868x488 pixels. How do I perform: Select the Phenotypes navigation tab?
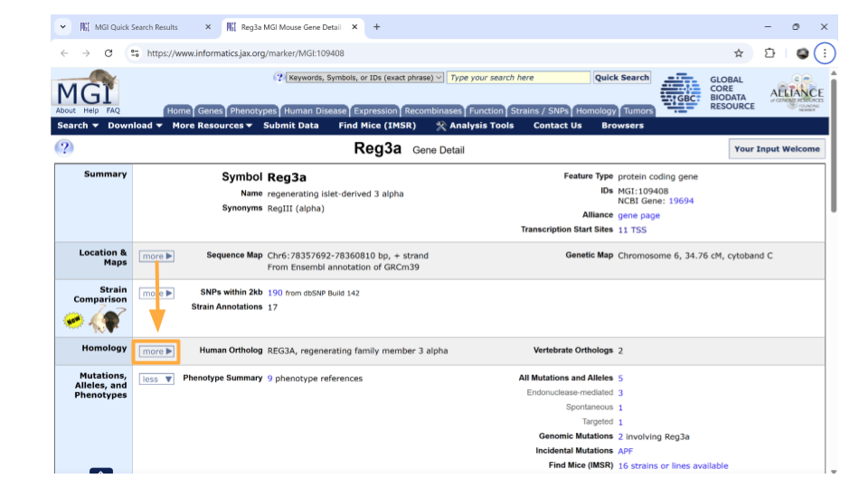[x=253, y=110]
